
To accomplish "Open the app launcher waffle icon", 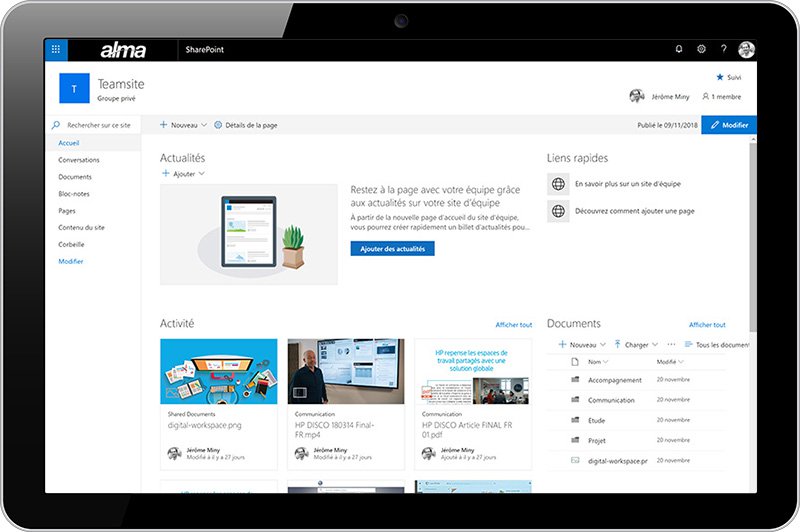I will point(56,49).
